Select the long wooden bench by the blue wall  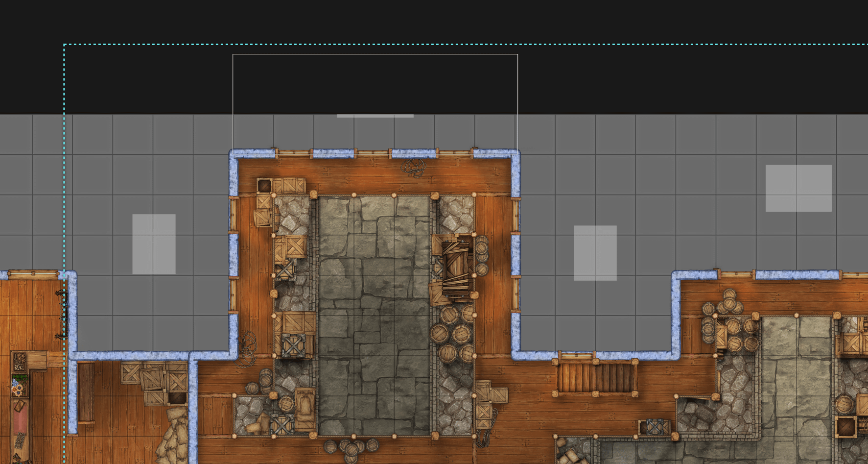point(86,392)
